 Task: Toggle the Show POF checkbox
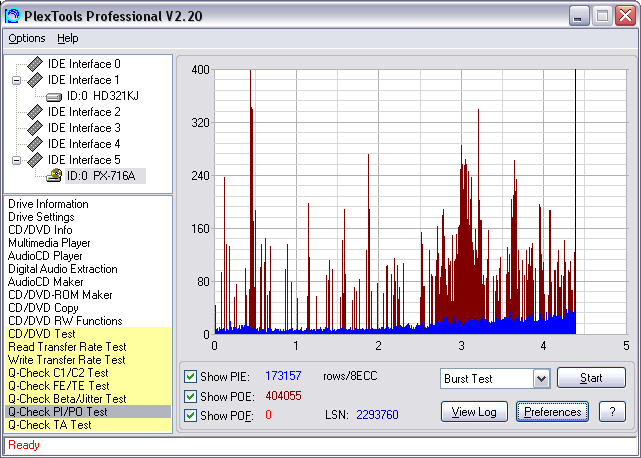point(190,415)
